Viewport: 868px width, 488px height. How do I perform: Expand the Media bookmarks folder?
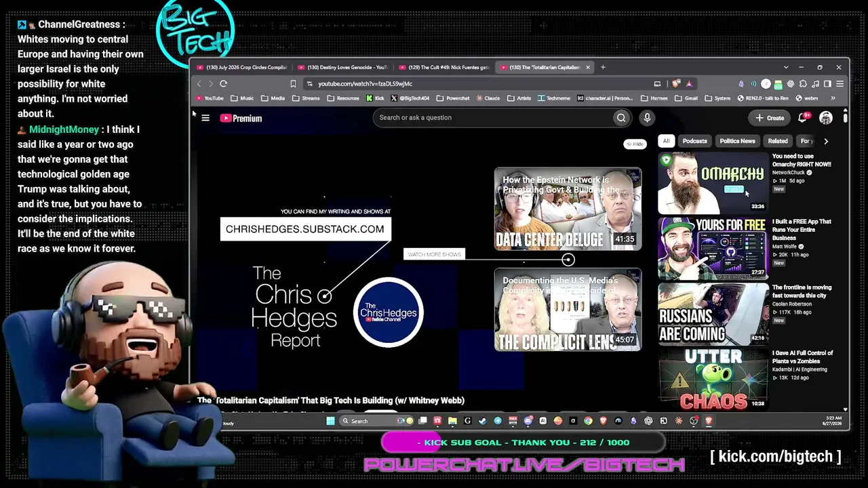273,98
